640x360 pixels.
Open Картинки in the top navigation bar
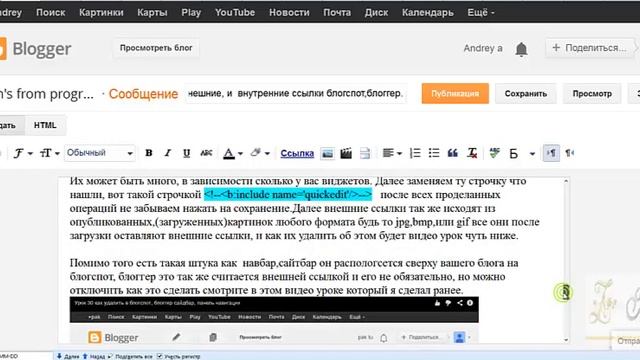[x=101, y=13]
